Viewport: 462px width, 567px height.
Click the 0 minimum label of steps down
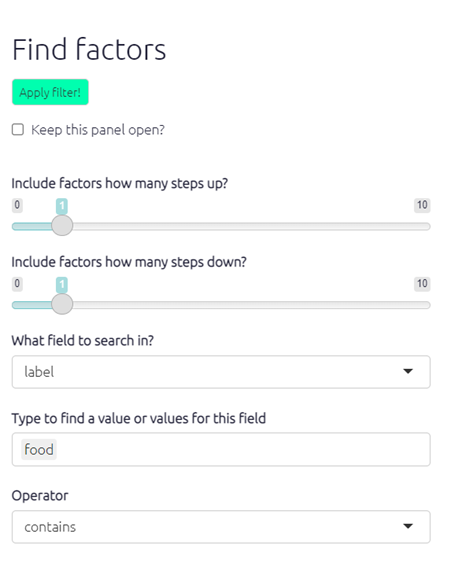pyautogui.click(x=17, y=284)
